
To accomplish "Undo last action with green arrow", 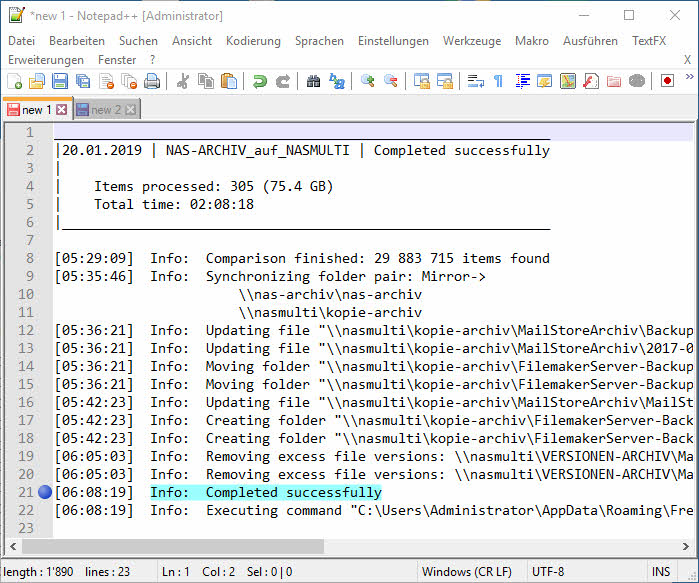I will click(x=259, y=81).
